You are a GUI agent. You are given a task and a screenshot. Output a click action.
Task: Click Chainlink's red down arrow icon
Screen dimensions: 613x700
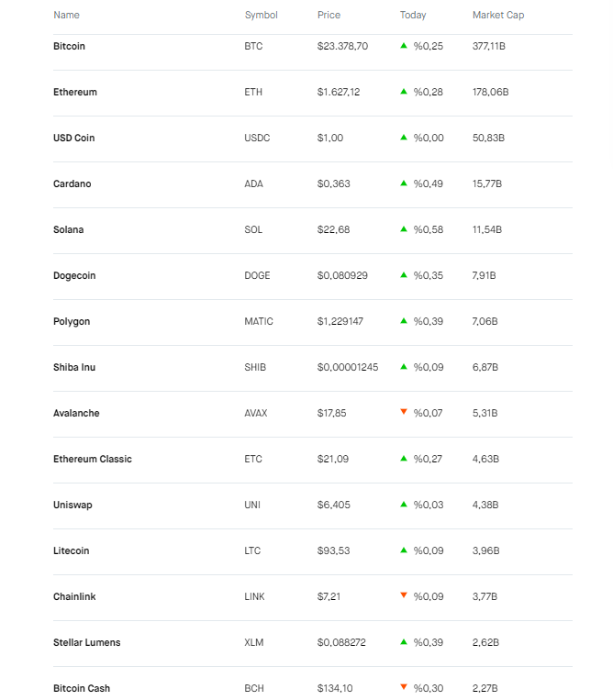[404, 595]
